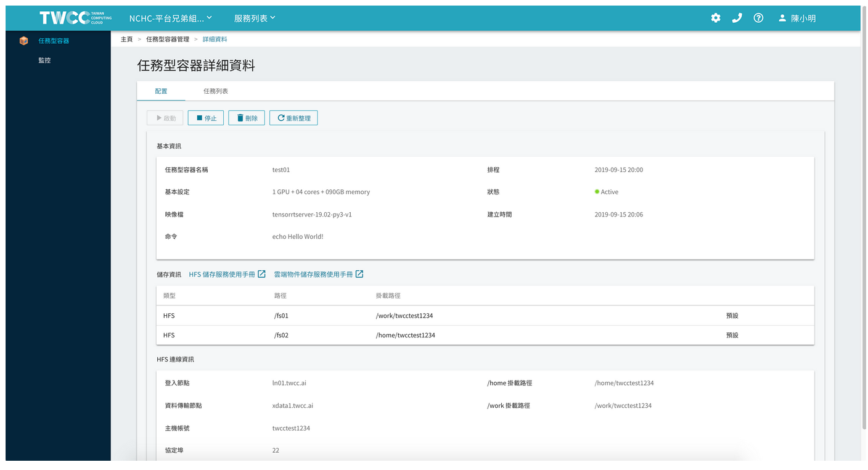Image resolution: width=868 pixels, height=470 pixels.
Task: Click the 1 GPU + 04 cores + 090GB memory value
Action: point(321,192)
